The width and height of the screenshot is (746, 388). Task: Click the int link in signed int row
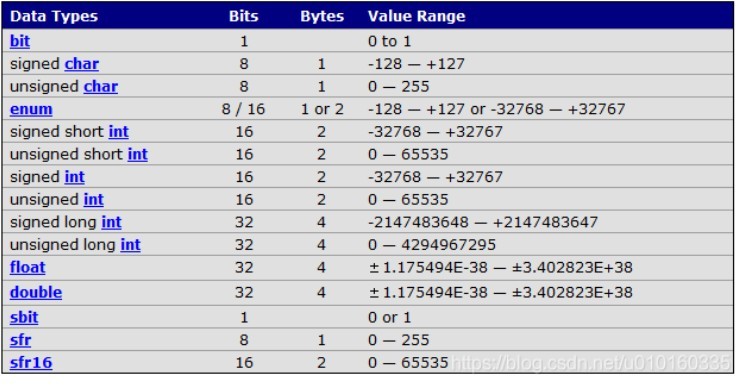(75, 177)
